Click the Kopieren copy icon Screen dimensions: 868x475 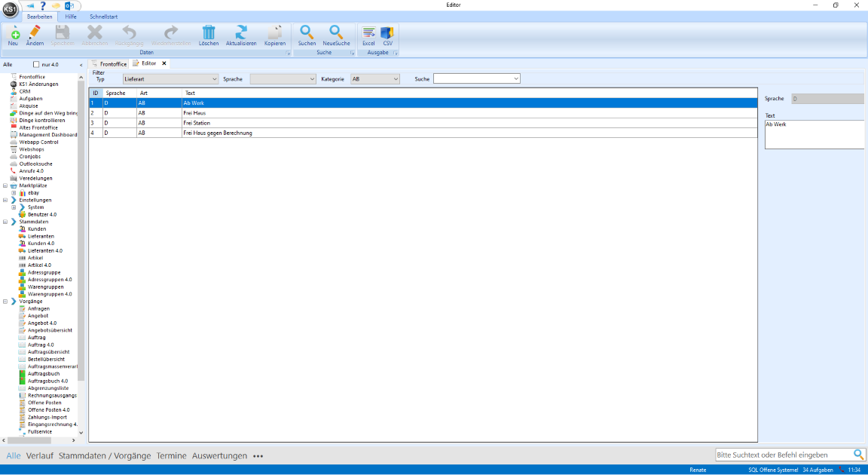point(275,32)
